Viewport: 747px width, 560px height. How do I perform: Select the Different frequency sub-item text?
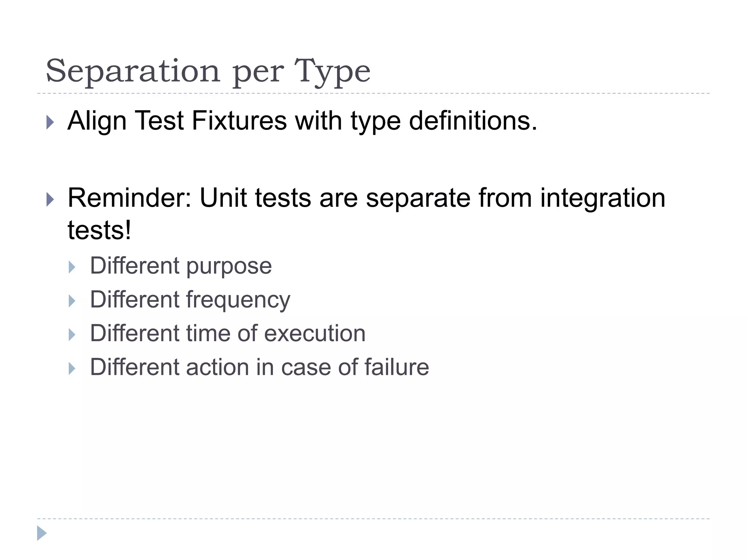point(190,299)
